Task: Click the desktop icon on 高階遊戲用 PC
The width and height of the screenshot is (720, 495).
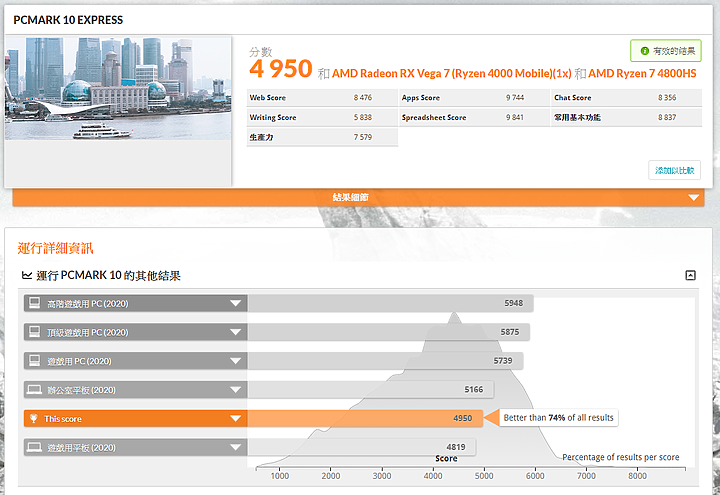Action: (x=34, y=303)
